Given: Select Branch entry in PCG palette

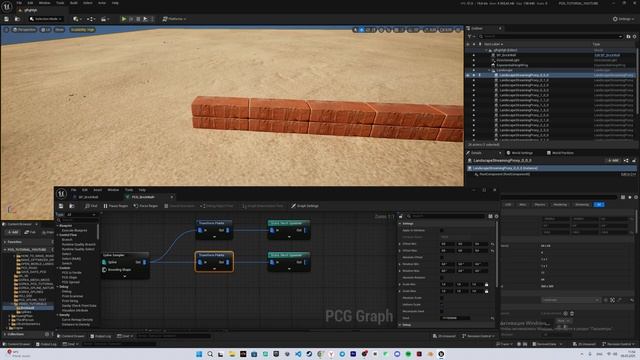Looking at the screenshot, I should (x=67, y=240).
